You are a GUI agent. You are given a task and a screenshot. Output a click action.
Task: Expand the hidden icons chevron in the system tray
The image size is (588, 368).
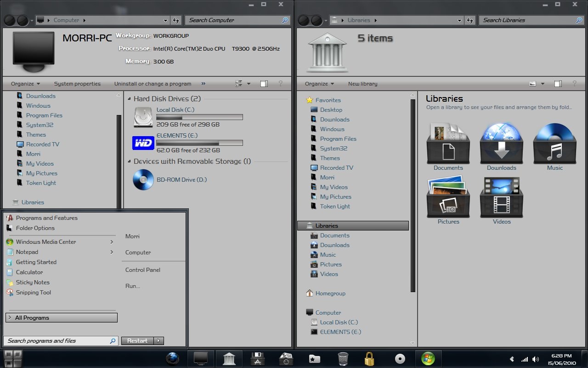pyautogui.click(x=511, y=359)
